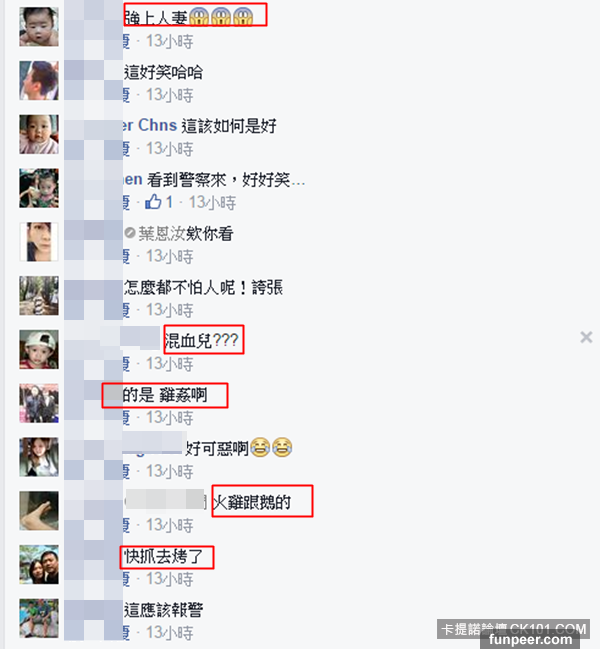Click foot photo avatar beside 火雞跟鵝的 comment

click(x=39, y=511)
